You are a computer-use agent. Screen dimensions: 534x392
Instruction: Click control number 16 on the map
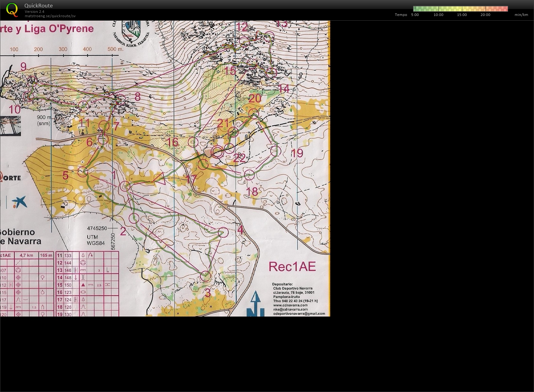coord(172,142)
